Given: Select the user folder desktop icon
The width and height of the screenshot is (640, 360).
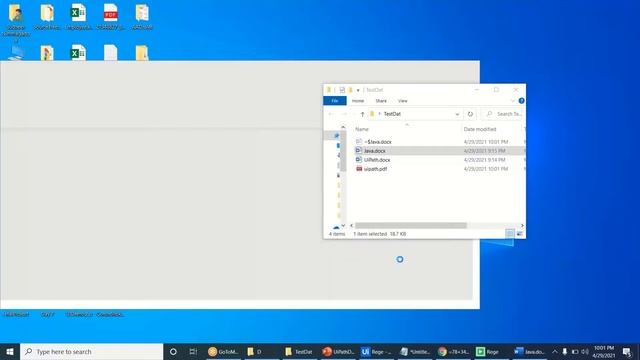Looking at the screenshot, I should (16, 20).
